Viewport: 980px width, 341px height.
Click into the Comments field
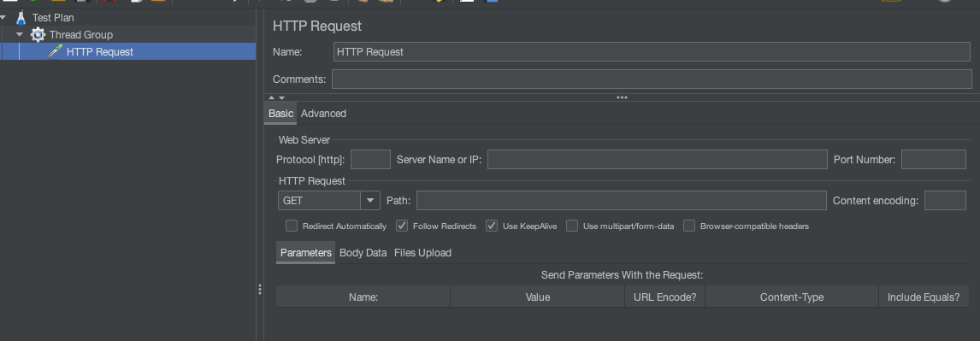pyautogui.click(x=652, y=79)
